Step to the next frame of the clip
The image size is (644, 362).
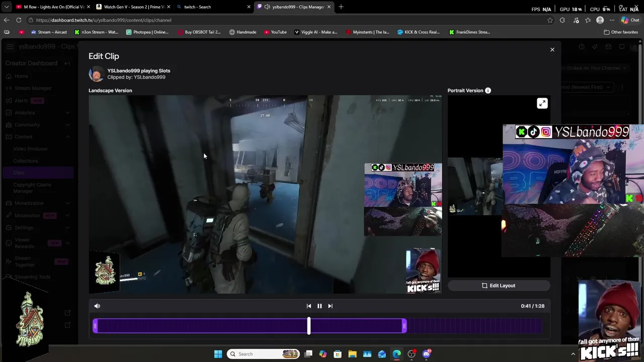[330, 306]
